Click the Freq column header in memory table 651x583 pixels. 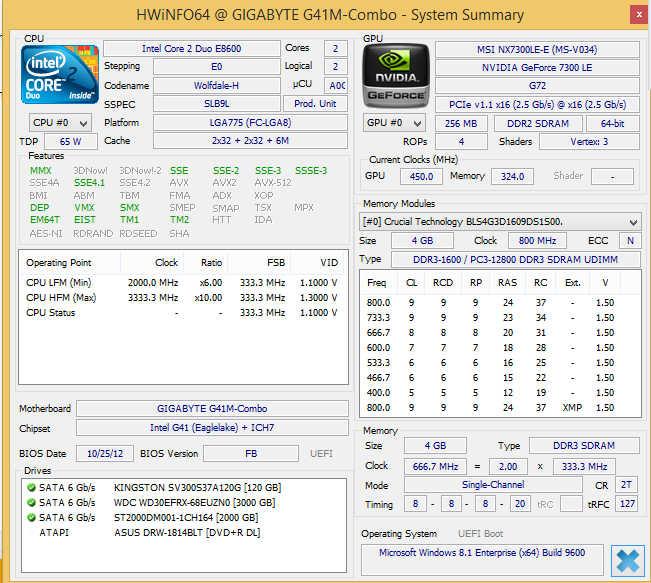coord(379,283)
